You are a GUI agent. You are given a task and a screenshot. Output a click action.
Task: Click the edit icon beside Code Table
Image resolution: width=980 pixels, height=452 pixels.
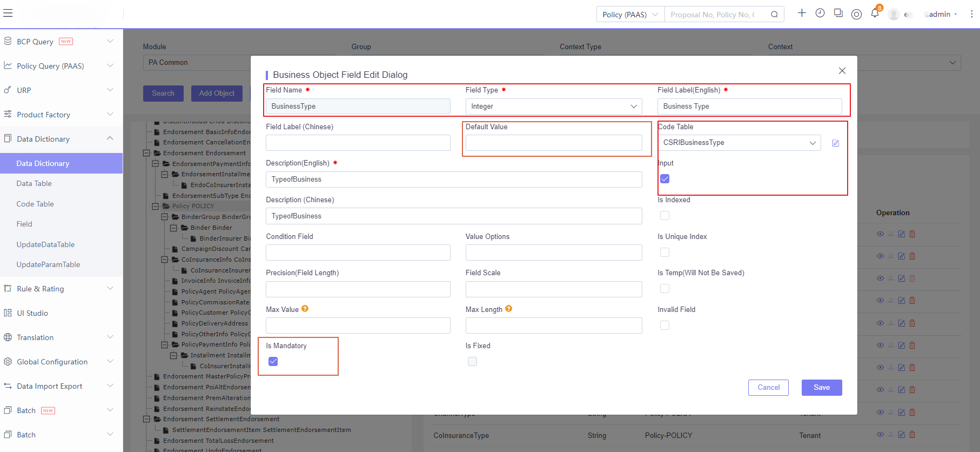[835, 143]
